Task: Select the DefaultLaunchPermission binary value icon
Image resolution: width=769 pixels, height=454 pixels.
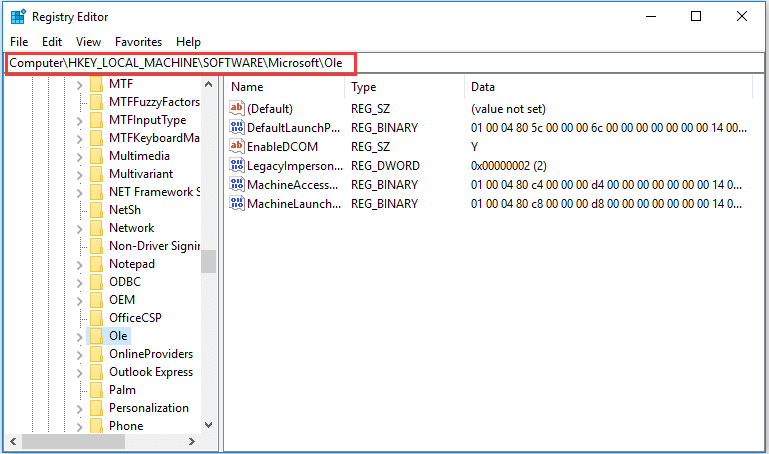Action: (x=237, y=127)
